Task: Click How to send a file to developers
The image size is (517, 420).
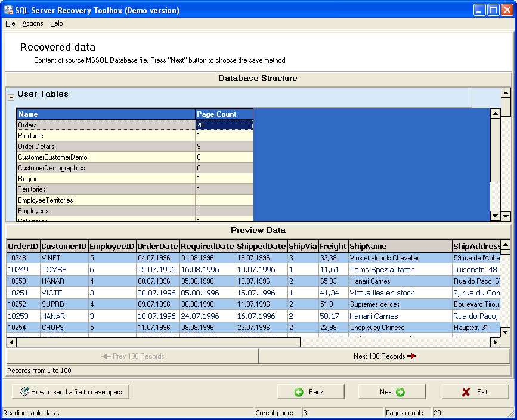Action: click(x=71, y=391)
